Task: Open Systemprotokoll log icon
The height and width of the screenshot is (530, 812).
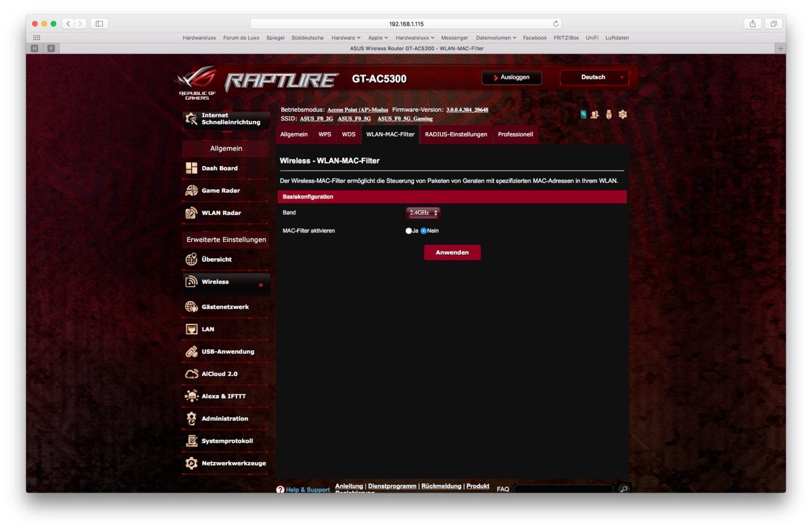Action: tap(192, 441)
